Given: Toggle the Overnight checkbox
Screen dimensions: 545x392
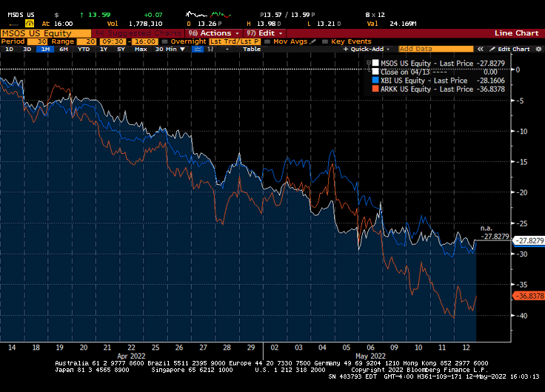Looking at the screenshot, I should pyautogui.click(x=164, y=41).
